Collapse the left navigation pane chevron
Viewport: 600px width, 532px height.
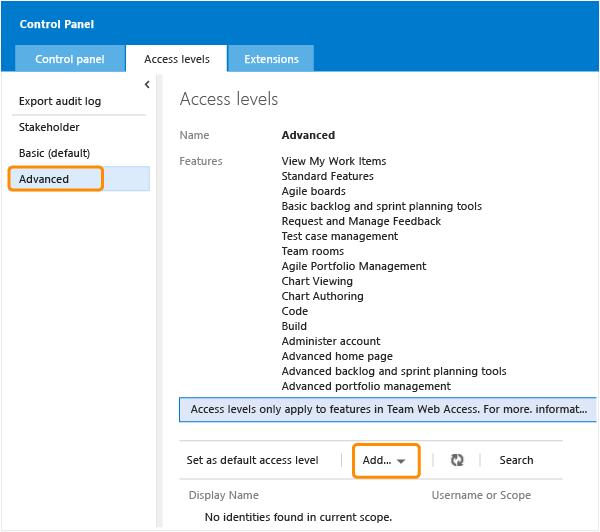tap(147, 85)
